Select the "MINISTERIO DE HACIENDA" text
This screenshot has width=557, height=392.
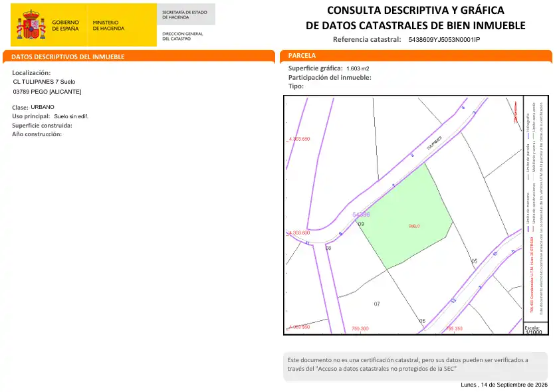pos(108,25)
